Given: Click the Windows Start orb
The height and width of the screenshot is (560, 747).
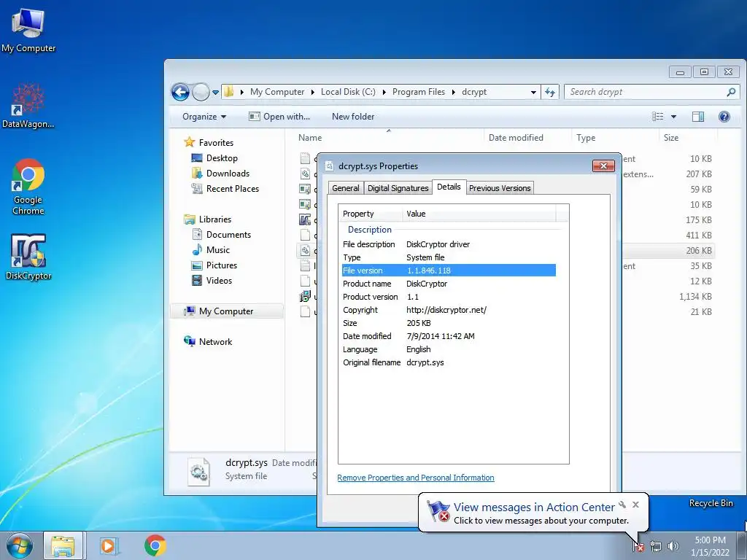Looking at the screenshot, I should point(20,545).
